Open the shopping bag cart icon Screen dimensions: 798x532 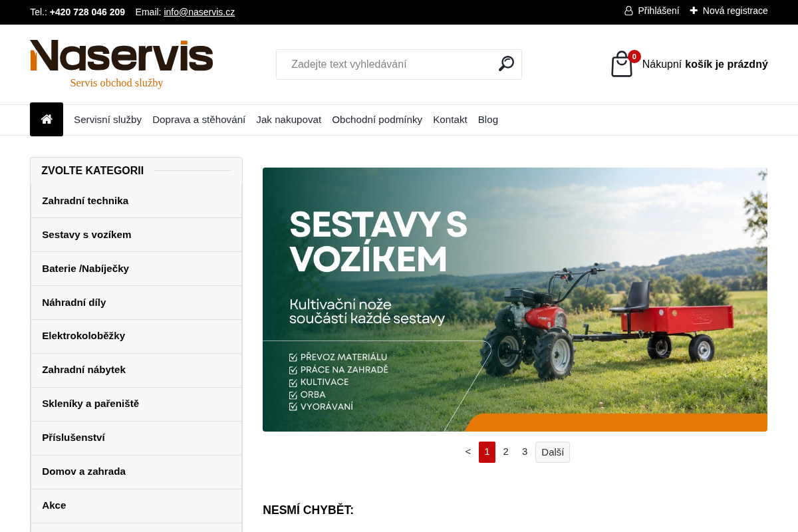(622, 65)
